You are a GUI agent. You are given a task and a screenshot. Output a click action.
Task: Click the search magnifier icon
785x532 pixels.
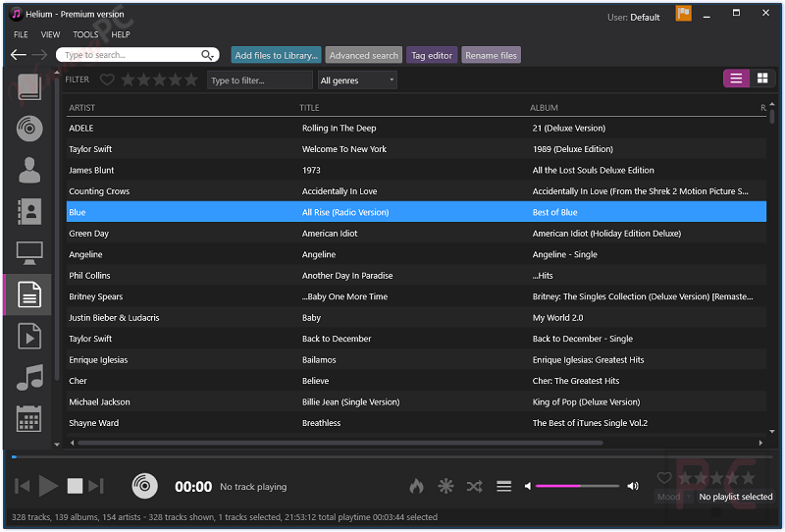click(x=206, y=55)
